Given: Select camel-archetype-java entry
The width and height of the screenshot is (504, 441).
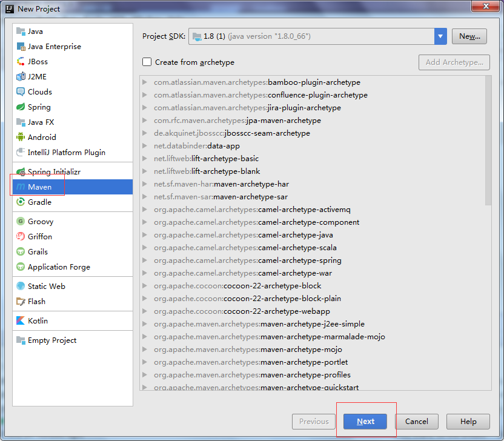Looking at the screenshot, I should 244,235.
